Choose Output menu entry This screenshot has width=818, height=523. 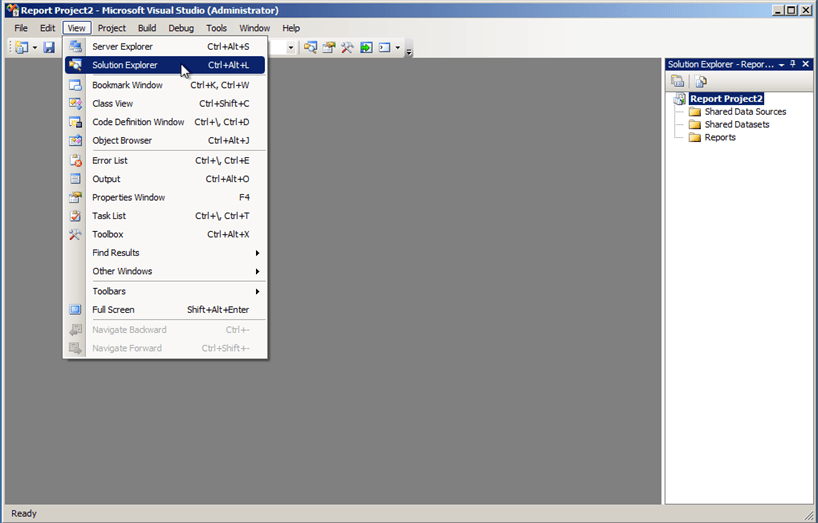[165, 179]
